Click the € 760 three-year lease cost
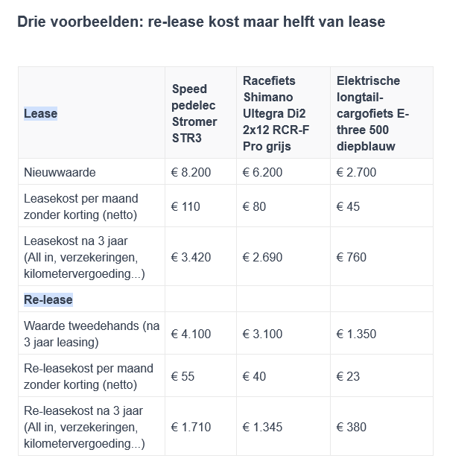 [352, 258]
